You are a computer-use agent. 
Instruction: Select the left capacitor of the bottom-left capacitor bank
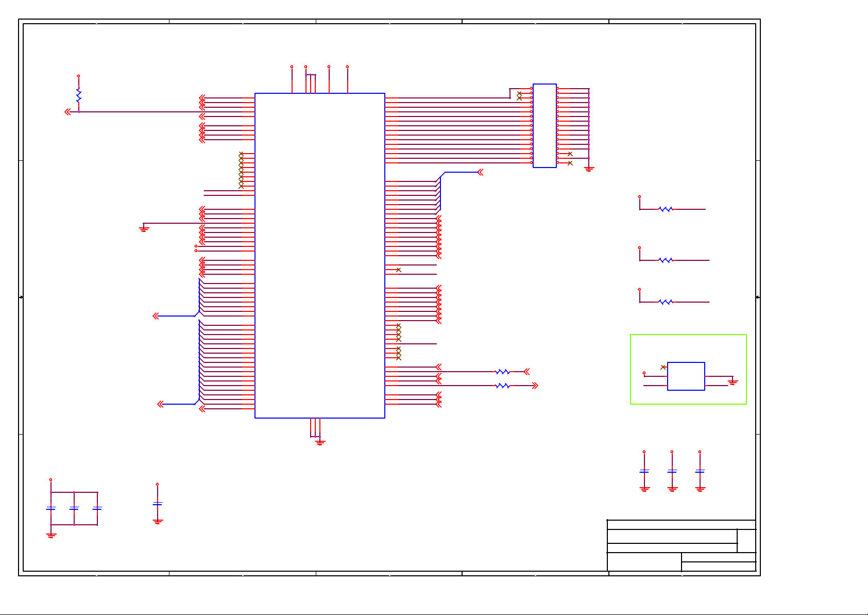coord(50,509)
